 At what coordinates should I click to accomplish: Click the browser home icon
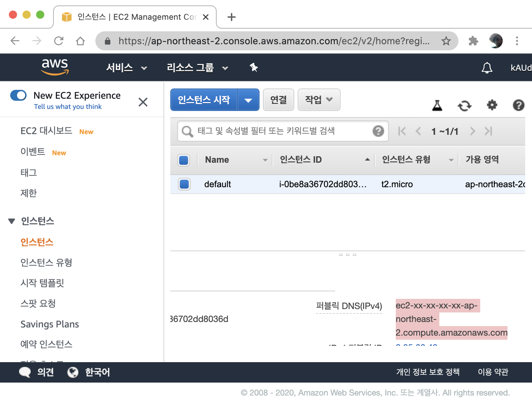click(80, 41)
